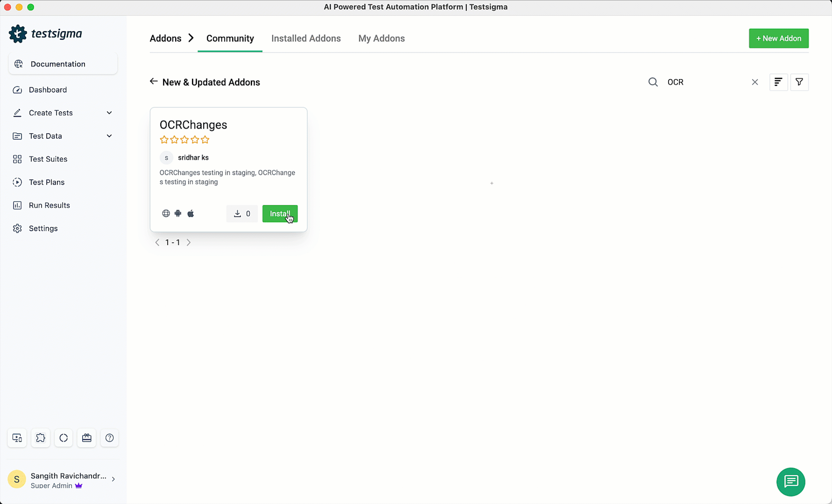The image size is (832, 504).
Task: Click the sridhar ks author name
Action: pos(193,157)
